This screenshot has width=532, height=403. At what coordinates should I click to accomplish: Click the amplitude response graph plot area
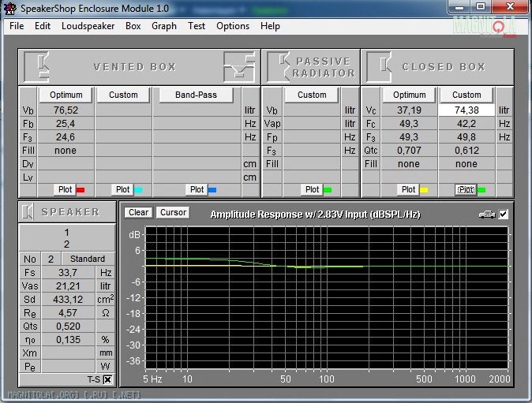[327, 297]
